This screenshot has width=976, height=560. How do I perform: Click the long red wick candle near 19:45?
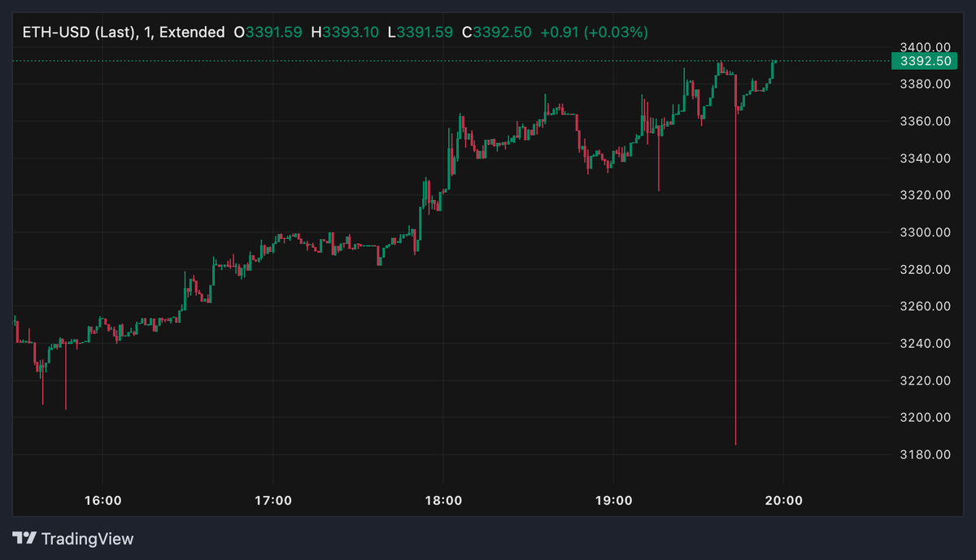[x=735, y=260]
